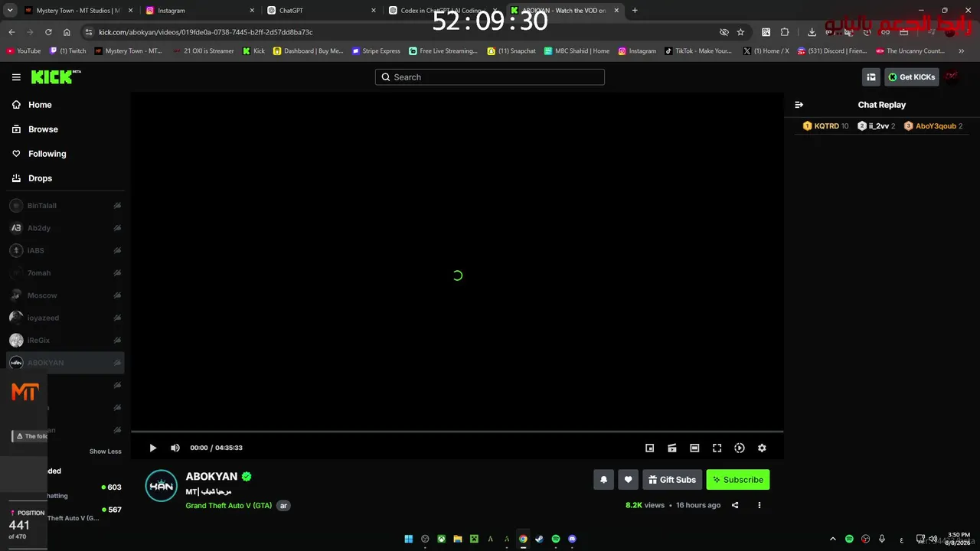Open the ABOKYAN channel avatar
980x551 pixels.
pos(162,486)
